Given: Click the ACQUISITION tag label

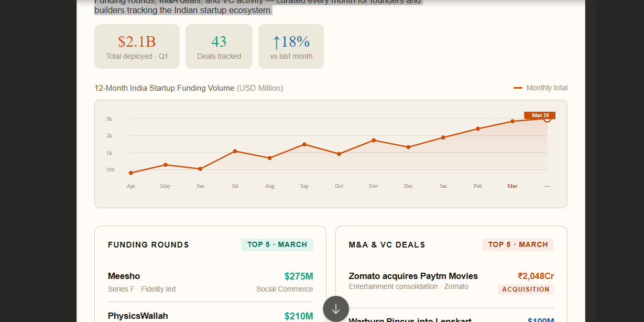Looking at the screenshot, I should (526, 289).
